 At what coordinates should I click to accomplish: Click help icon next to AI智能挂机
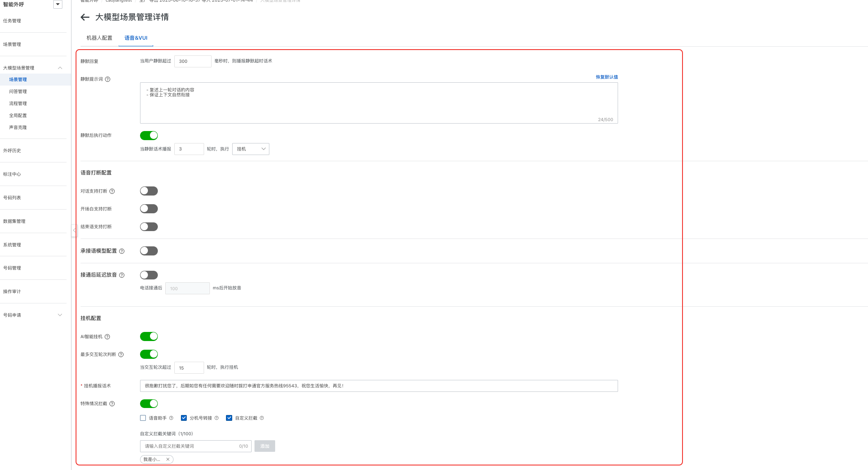[x=107, y=337]
